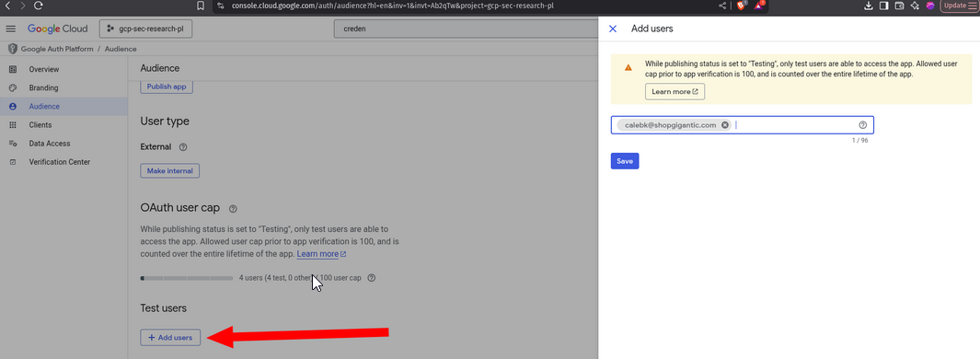This screenshot has width=980, height=359.
Task: Click the "1 / 96" counter text
Action: (x=860, y=141)
